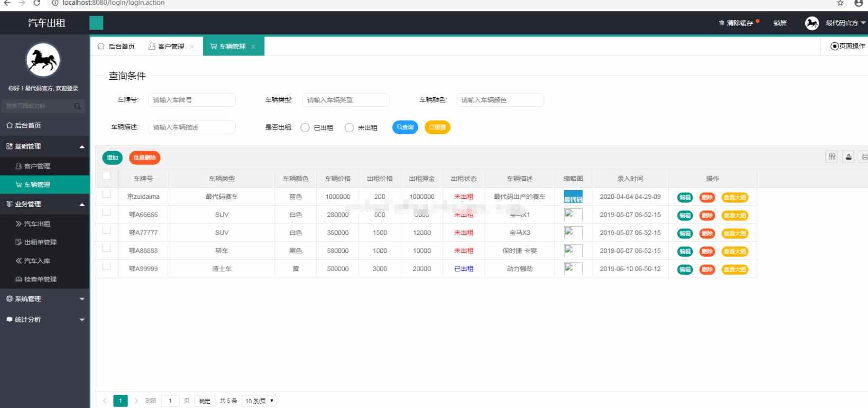This screenshot has height=408, width=868.
Task: Click the table print icon
Action: 864,157
